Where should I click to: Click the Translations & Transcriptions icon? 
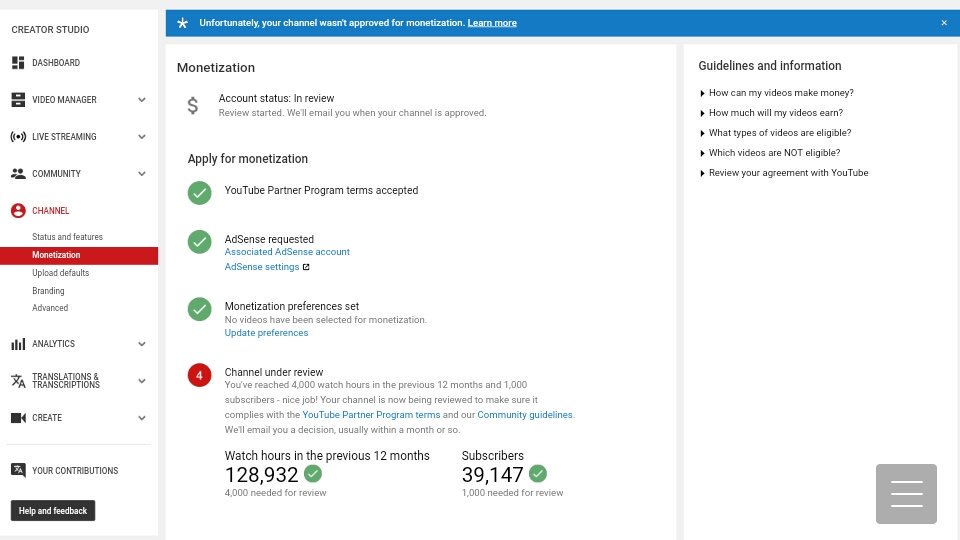point(18,381)
